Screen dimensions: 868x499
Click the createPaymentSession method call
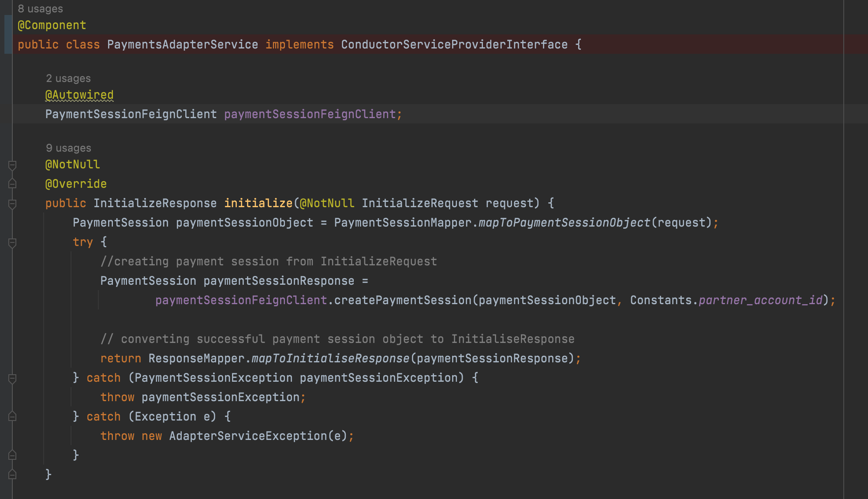click(x=403, y=300)
